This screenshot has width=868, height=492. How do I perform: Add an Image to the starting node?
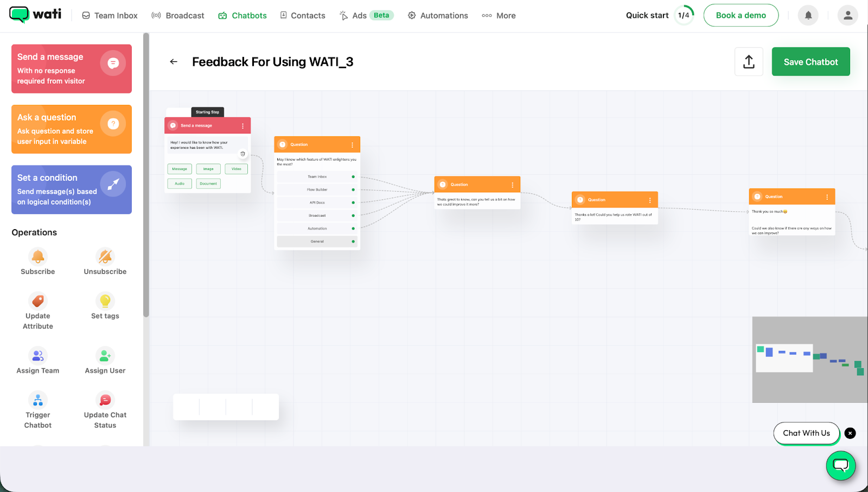tap(208, 169)
